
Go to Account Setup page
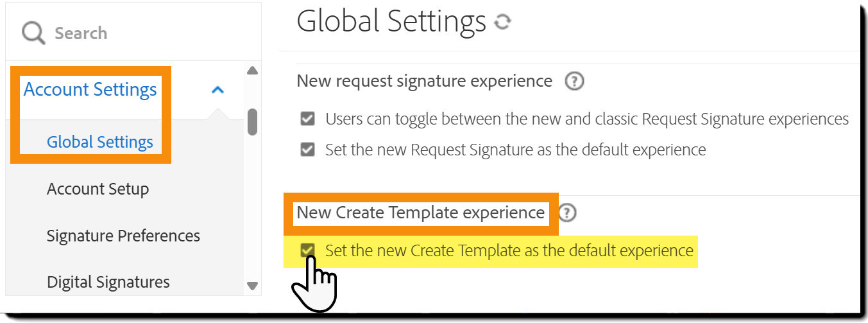[98, 189]
